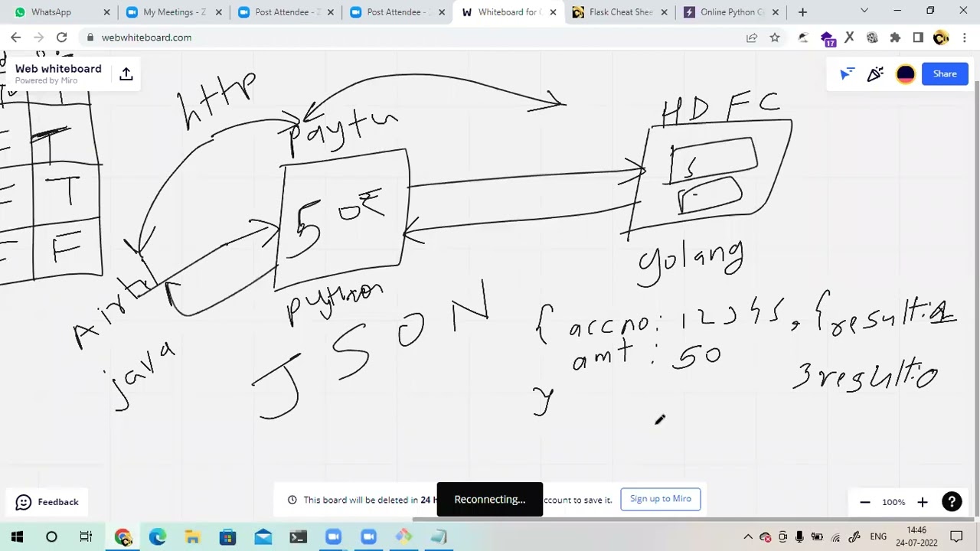Viewport: 980px width, 551px height.
Task: Close the Flask Cheat Sheet tab
Action: [664, 12]
